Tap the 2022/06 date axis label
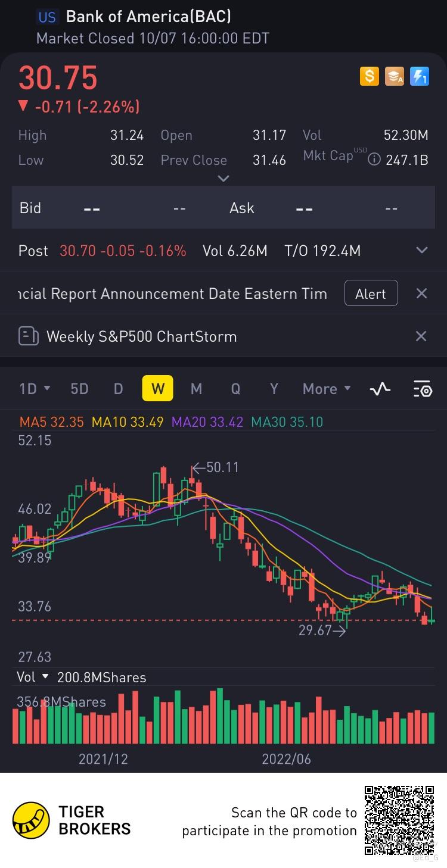Screen dimensions: 447x868 287,759
